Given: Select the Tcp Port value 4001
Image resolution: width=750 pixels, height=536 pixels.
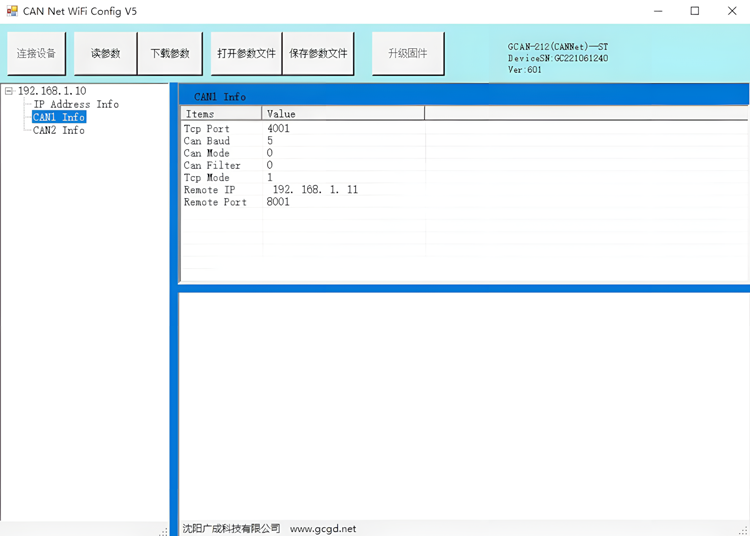Looking at the screenshot, I should tap(279, 129).
